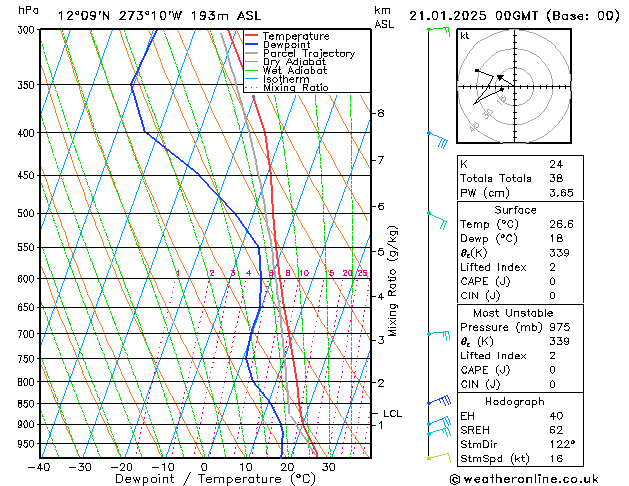This screenshot has width=629, height=486.
Task: Click the mixing ratio label 25
Action: click(x=362, y=273)
